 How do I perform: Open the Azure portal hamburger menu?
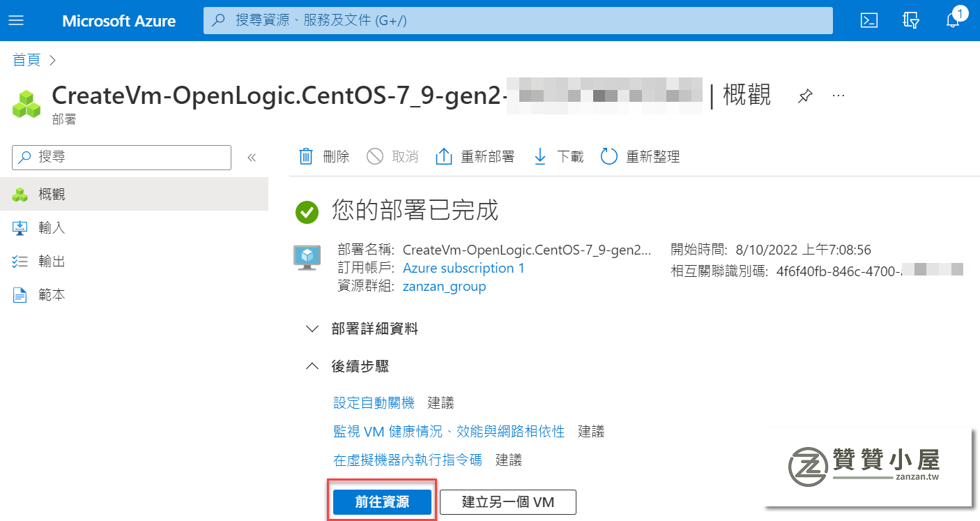click(15, 20)
